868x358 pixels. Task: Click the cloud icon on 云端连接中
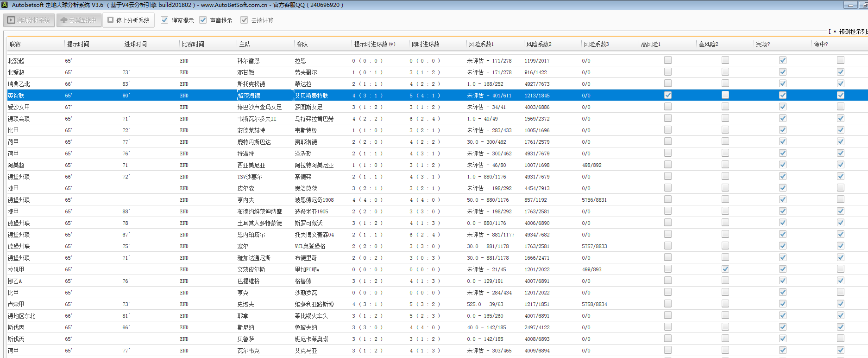[x=64, y=20]
